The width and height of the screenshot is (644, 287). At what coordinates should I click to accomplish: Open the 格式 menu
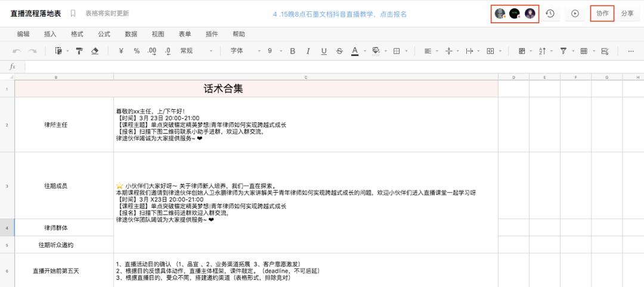(77, 34)
